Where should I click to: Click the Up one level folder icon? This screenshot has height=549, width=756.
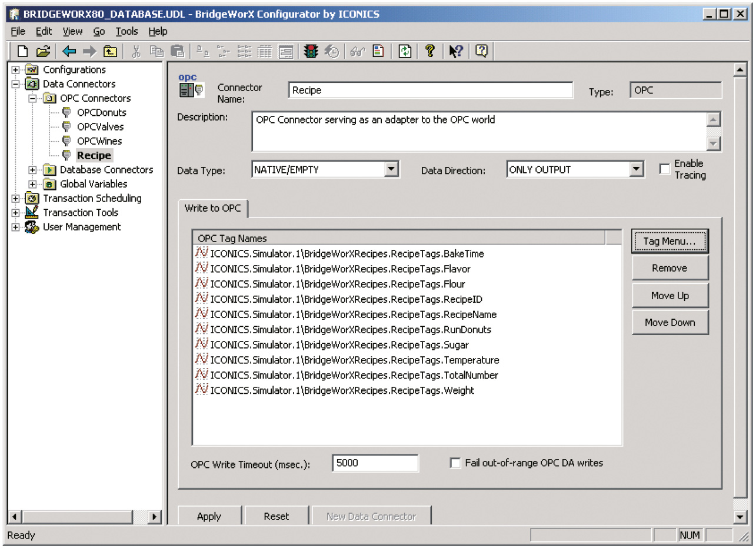pyautogui.click(x=110, y=51)
